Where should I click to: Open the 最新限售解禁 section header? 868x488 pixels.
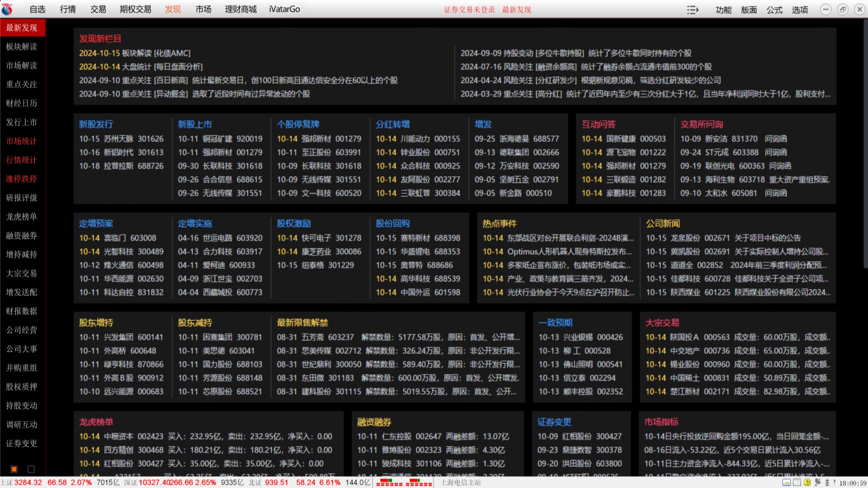coord(302,323)
